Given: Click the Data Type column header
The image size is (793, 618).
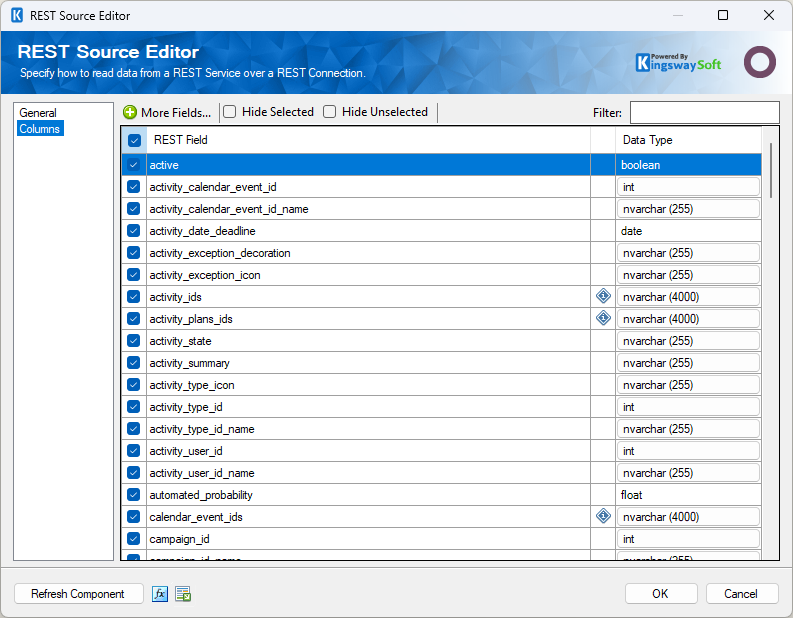Looking at the screenshot, I should pos(688,140).
